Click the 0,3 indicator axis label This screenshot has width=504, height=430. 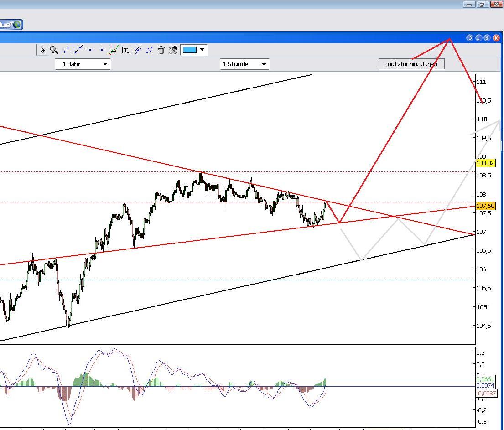481,352
